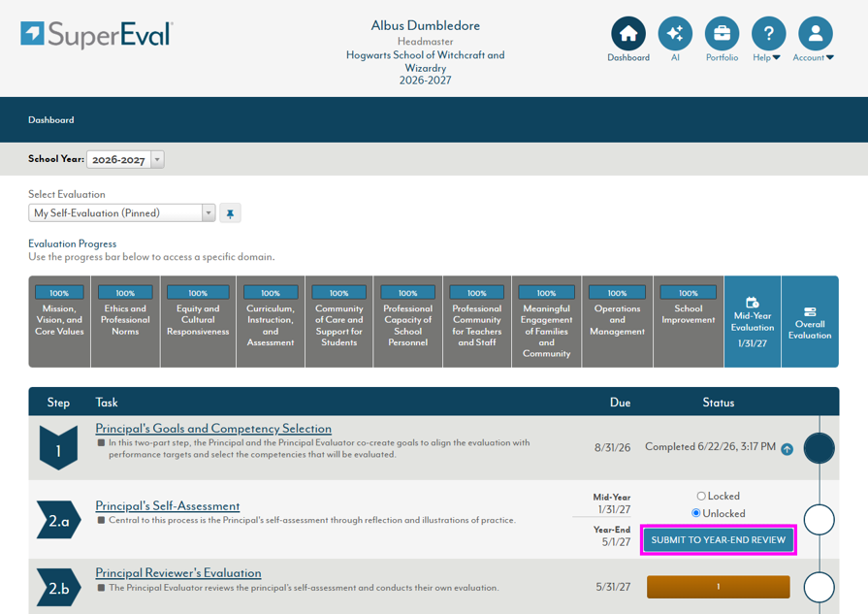Open Principal's Self-Assessment link
Image resolution: width=868 pixels, height=614 pixels.
tap(167, 506)
